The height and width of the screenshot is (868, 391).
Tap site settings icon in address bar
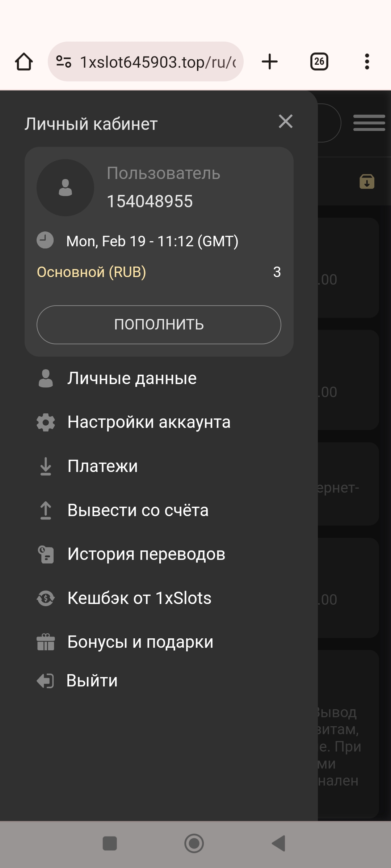[64, 61]
